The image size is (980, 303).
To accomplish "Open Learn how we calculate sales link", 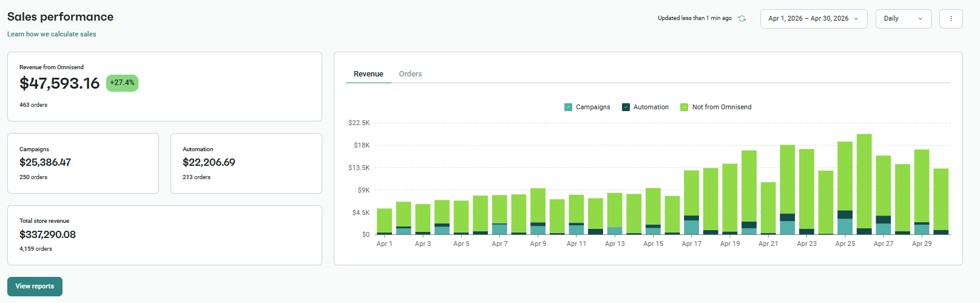I will [52, 34].
